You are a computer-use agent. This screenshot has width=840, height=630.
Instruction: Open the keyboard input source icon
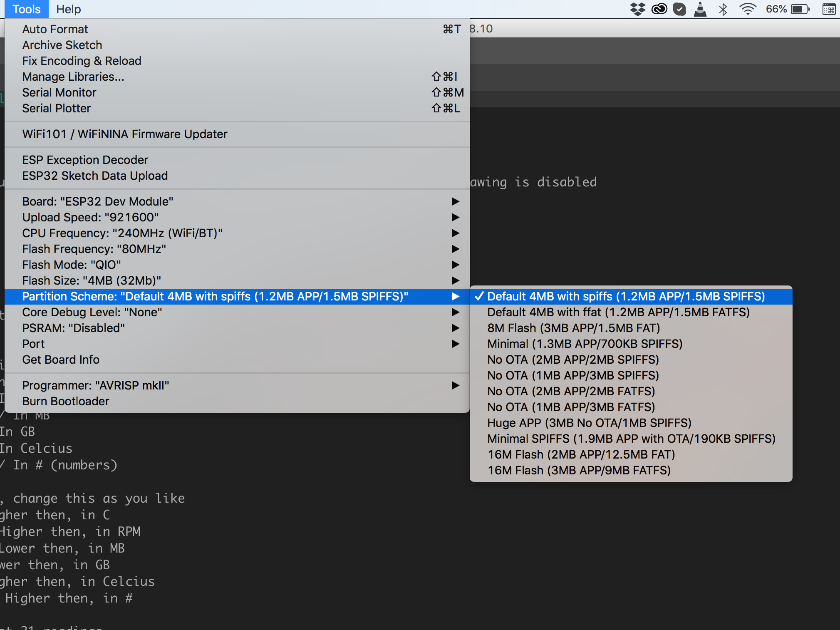pyautogui.click(x=829, y=9)
